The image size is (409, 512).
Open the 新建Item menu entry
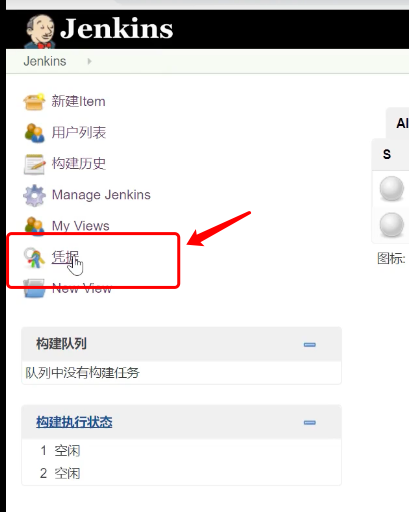78,101
